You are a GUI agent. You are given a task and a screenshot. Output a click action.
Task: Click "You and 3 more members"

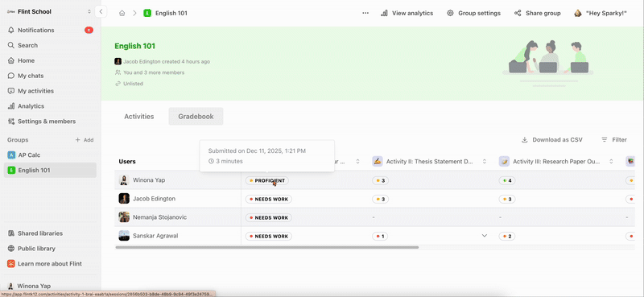tap(154, 72)
